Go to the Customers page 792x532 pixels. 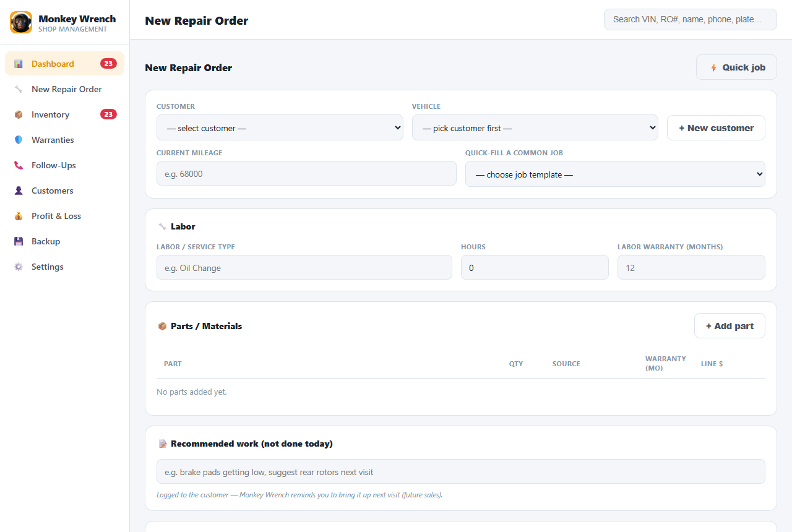[x=64, y=191]
